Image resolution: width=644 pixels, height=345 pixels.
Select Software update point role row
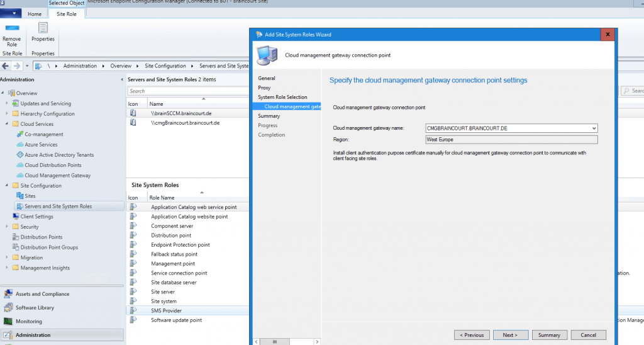(187, 320)
